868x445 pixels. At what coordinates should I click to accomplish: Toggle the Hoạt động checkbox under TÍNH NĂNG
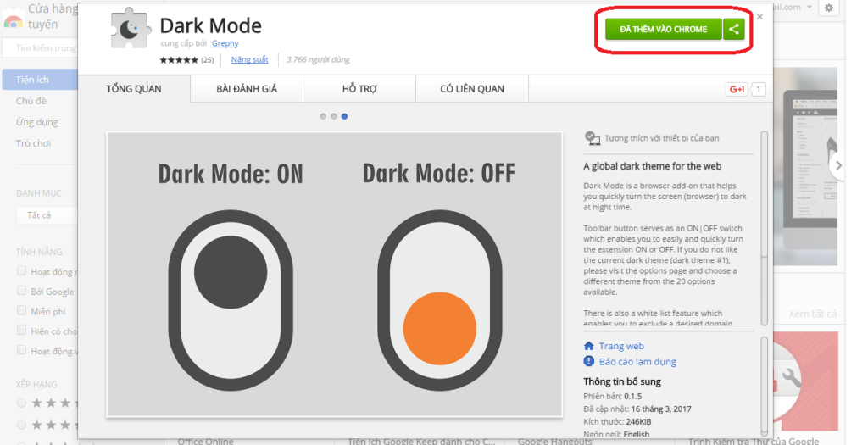pyautogui.click(x=21, y=270)
